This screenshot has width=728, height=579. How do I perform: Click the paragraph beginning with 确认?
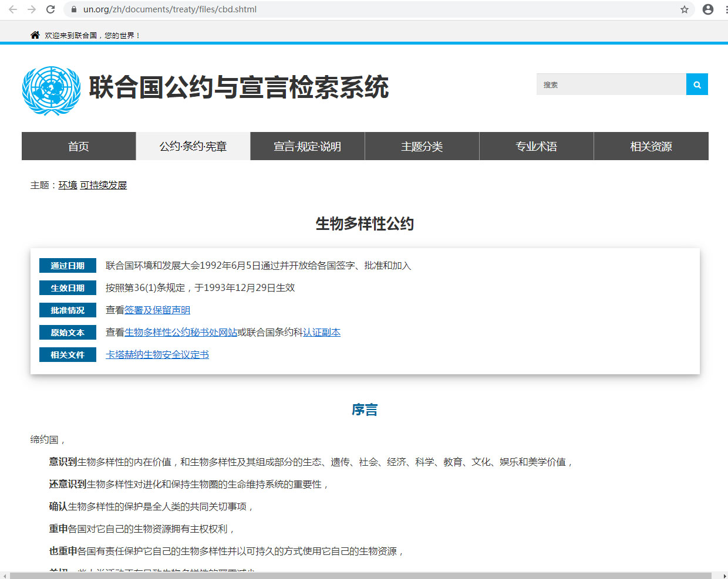(x=151, y=507)
